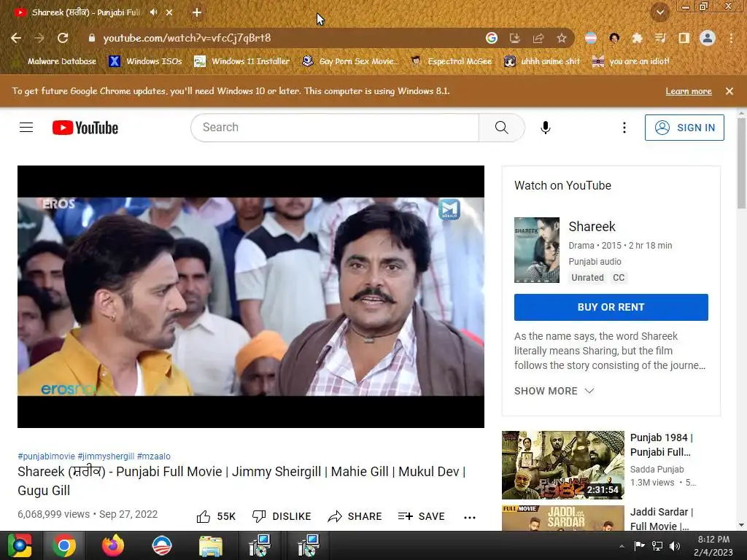Open YouTube settings three-dot menu
Image resolution: width=747 pixels, height=560 pixels.
click(x=624, y=128)
